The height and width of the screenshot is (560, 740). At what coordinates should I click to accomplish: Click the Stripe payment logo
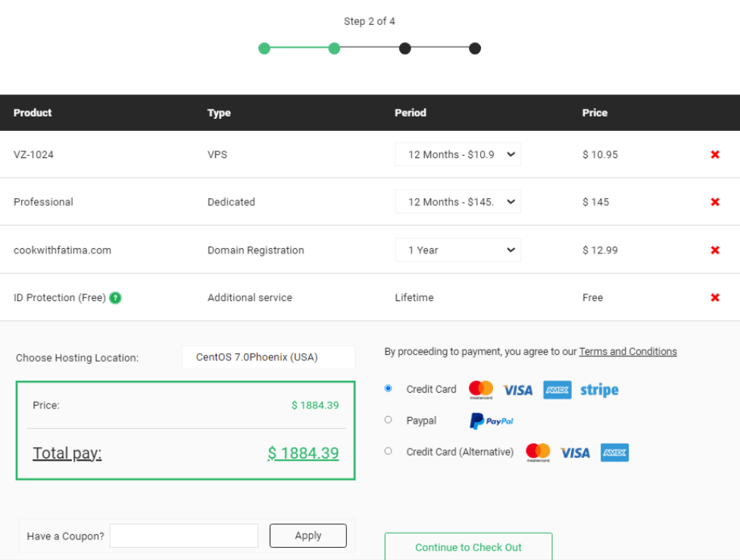[x=599, y=390]
